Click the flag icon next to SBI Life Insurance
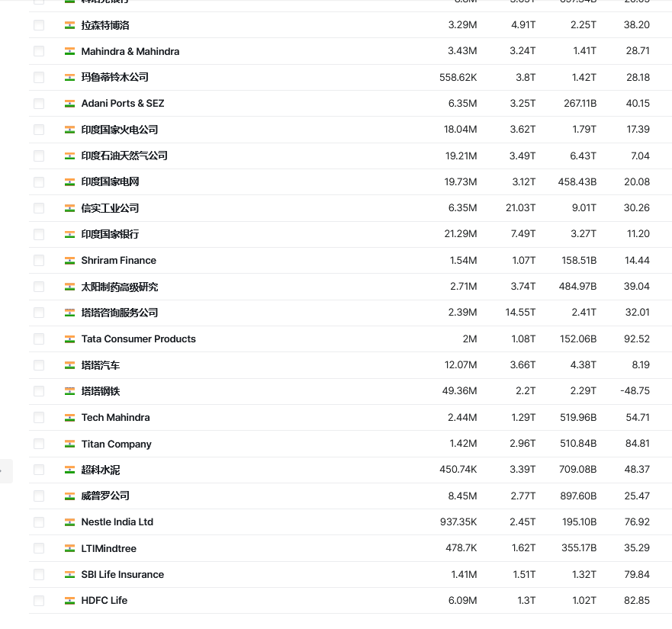 (x=69, y=574)
